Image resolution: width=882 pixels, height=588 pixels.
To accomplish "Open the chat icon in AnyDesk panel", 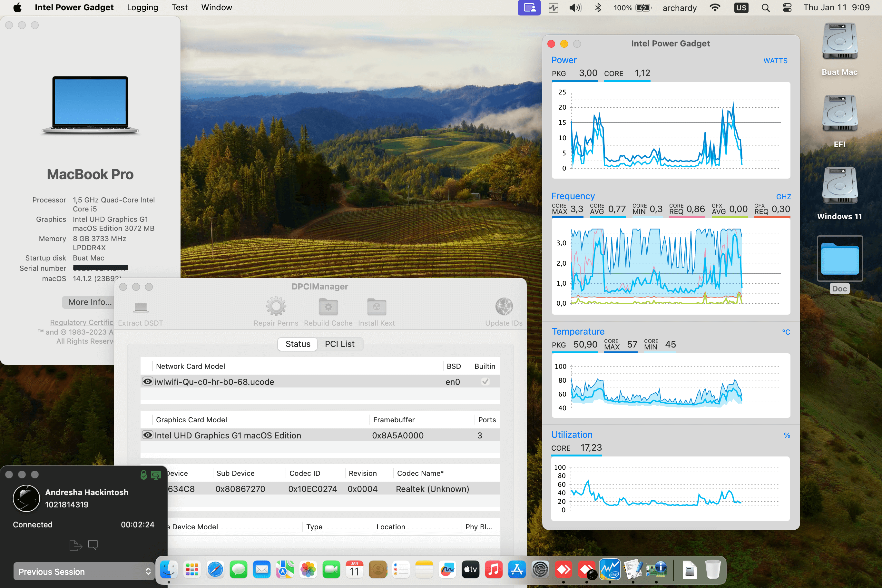I will (93, 545).
